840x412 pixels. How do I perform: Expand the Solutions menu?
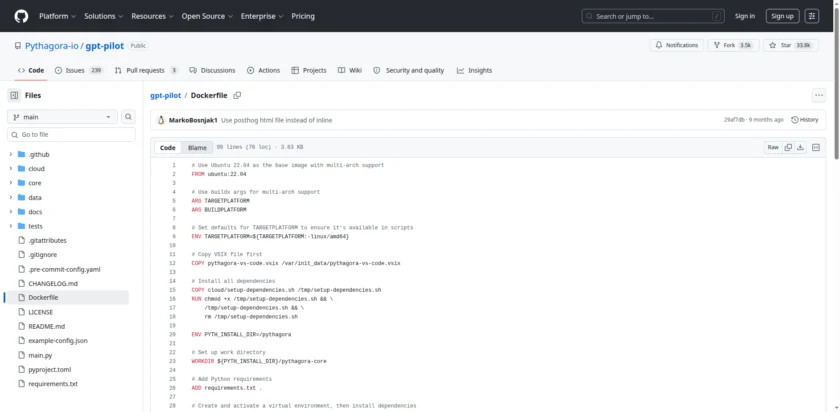pos(103,16)
